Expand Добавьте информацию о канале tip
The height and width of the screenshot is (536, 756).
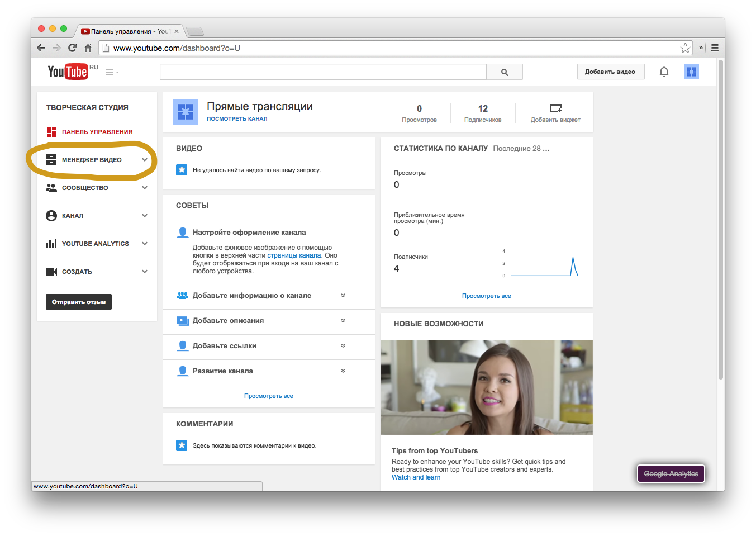343,295
